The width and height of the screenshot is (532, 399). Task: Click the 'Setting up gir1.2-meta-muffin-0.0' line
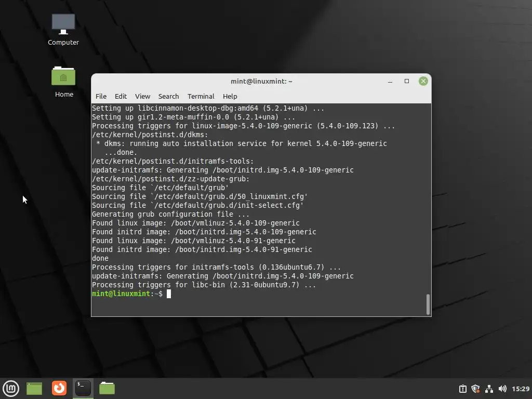193,117
